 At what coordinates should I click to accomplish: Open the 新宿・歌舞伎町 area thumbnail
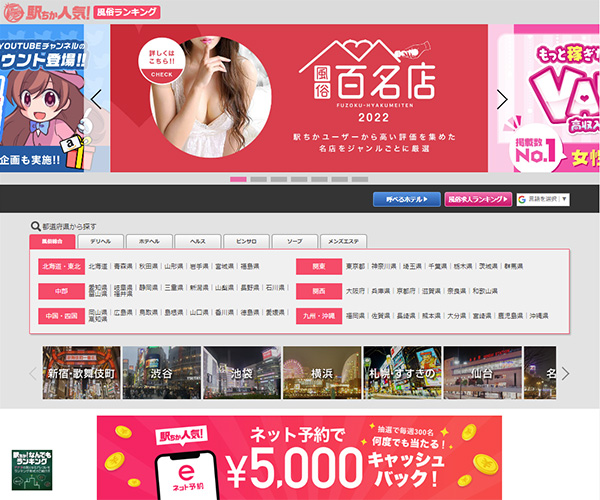click(82, 373)
